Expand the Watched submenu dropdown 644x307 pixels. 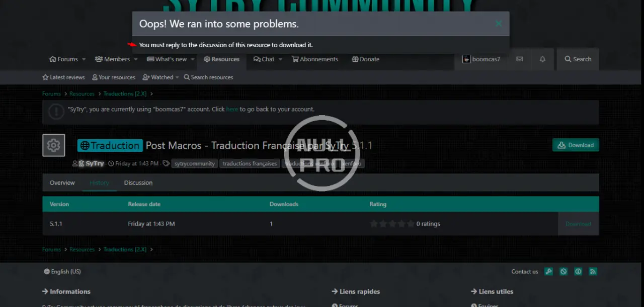pyautogui.click(x=177, y=77)
